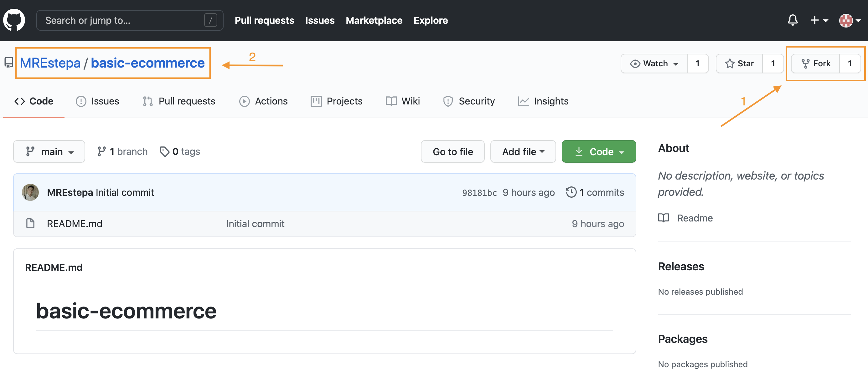Expand the main branch selector
Viewport: 868px width, 386px height.
pyautogui.click(x=49, y=151)
